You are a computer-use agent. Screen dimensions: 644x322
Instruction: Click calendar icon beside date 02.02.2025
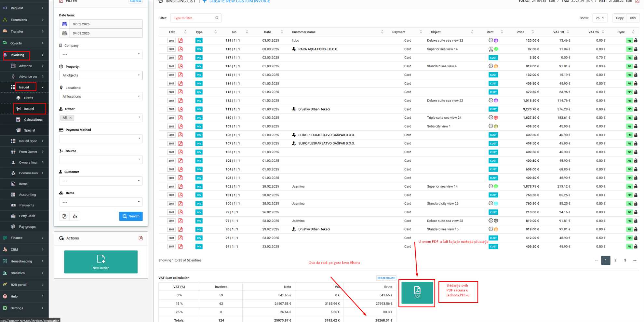[x=64, y=24]
